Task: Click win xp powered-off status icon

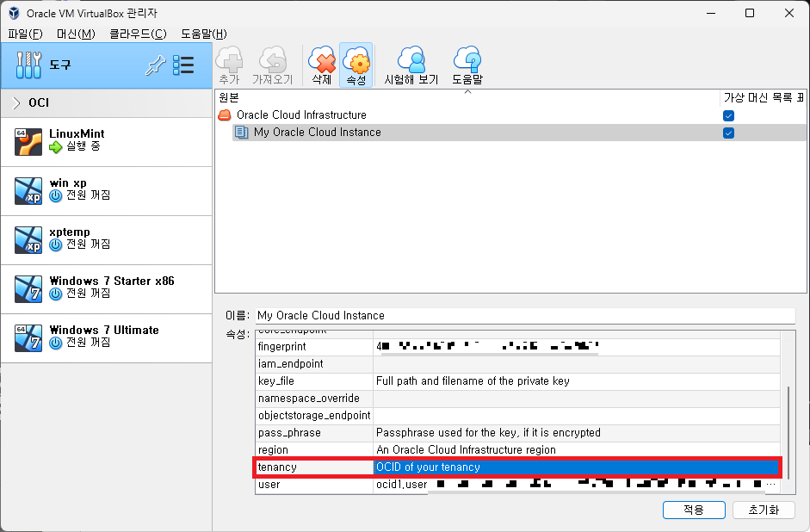Action: coord(55,195)
